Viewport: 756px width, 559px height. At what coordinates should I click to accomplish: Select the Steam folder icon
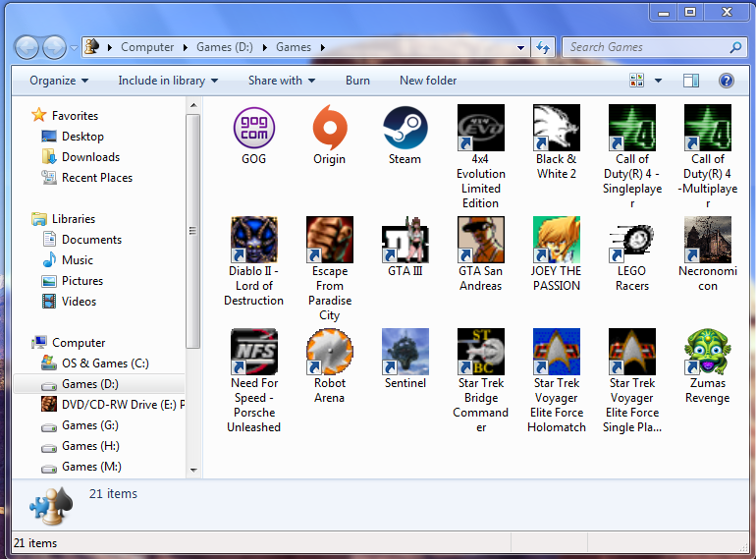tap(405, 129)
